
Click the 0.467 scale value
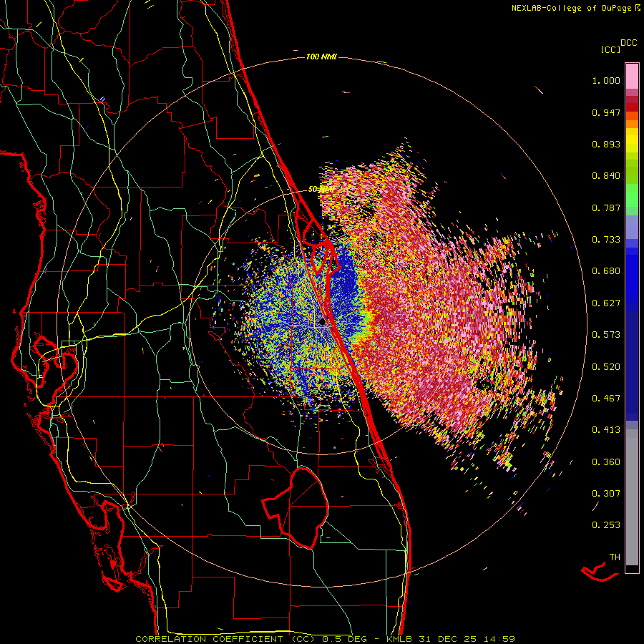(606, 399)
